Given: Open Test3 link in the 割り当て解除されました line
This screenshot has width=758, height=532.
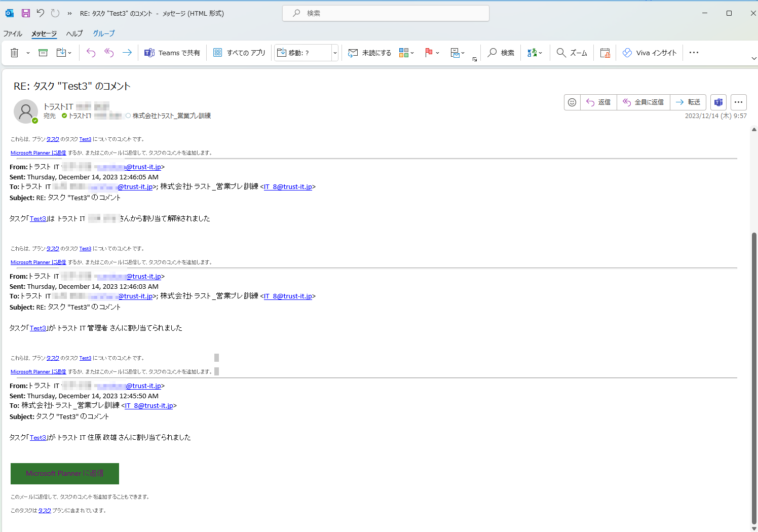Looking at the screenshot, I should coord(38,219).
